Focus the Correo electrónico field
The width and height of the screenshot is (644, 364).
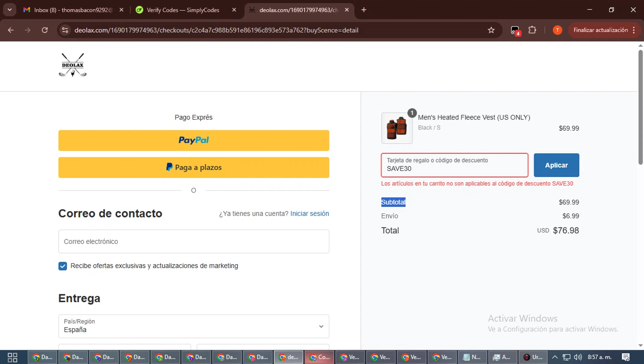pos(194,242)
